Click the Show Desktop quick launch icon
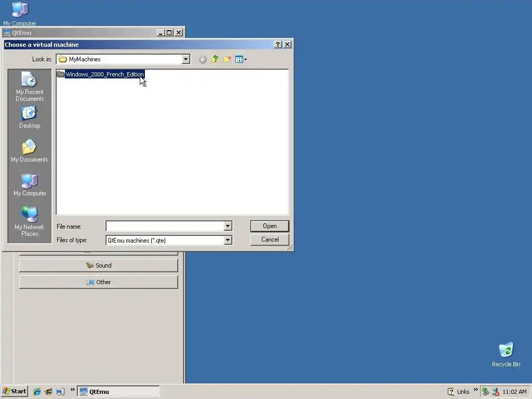 (60, 392)
